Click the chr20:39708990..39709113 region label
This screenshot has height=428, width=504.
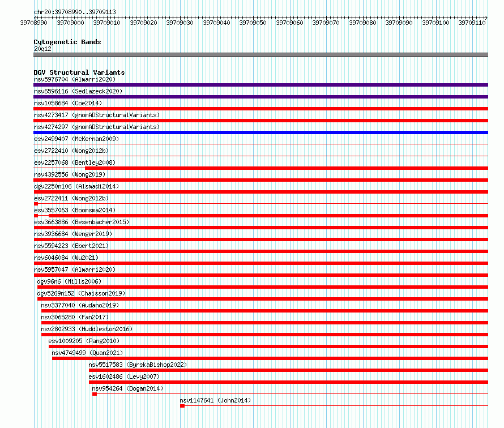[x=75, y=12]
